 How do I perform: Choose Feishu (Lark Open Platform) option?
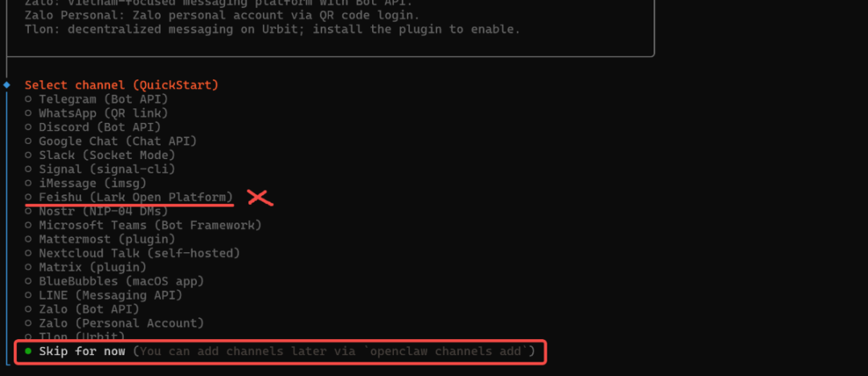(129, 197)
